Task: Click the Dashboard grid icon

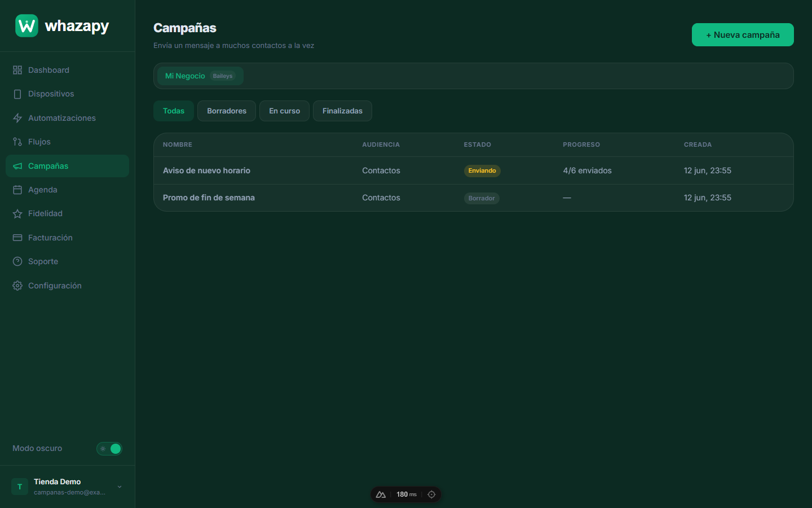Action: pyautogui.click(x=17, y=70)
